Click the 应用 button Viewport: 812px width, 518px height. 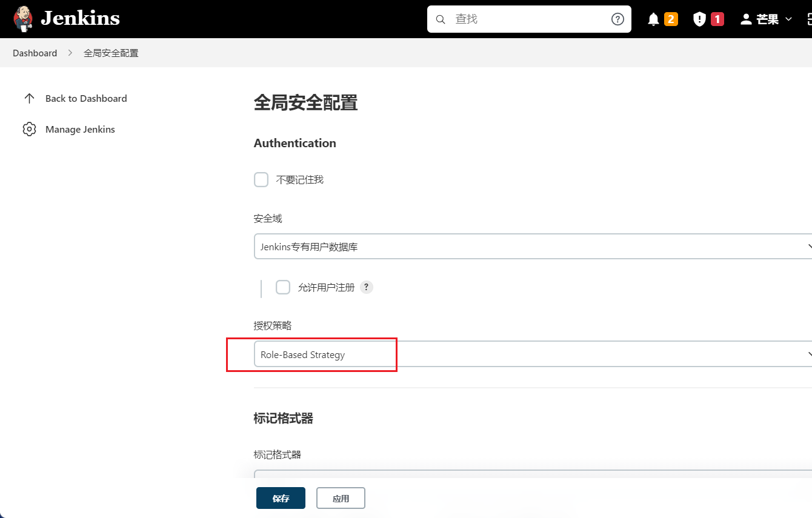click(341, 498)
